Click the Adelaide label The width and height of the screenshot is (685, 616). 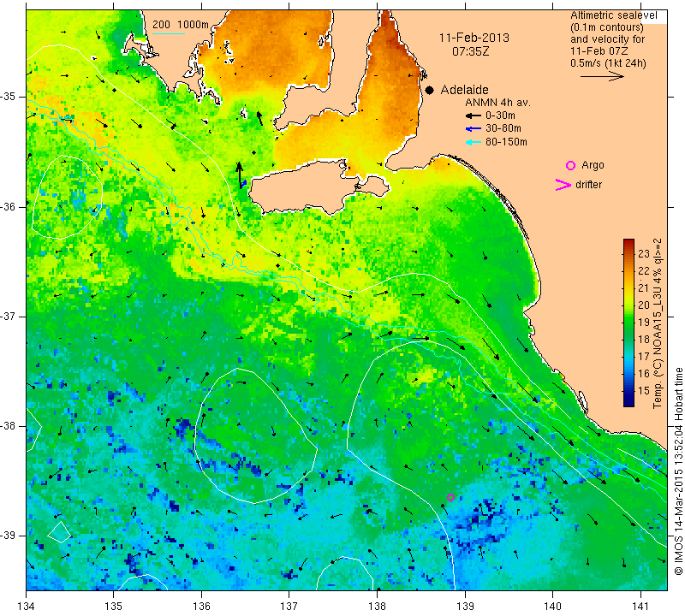pos(464,90)
